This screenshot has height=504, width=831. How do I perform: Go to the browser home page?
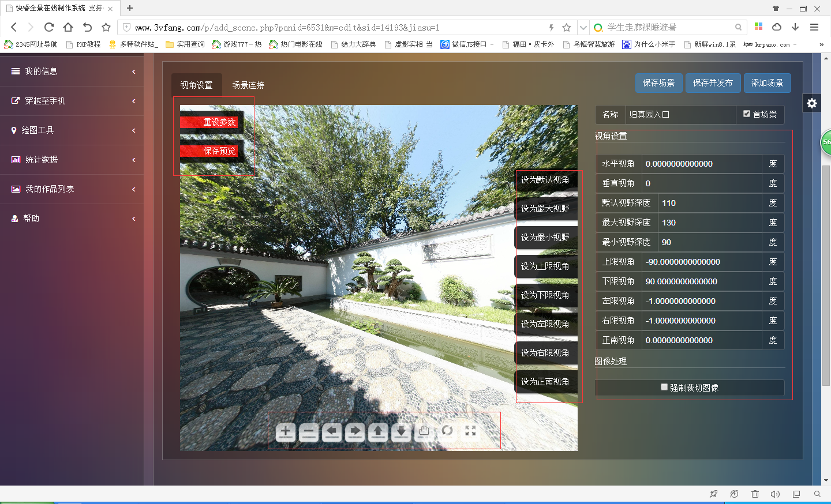tap(68, 27)
